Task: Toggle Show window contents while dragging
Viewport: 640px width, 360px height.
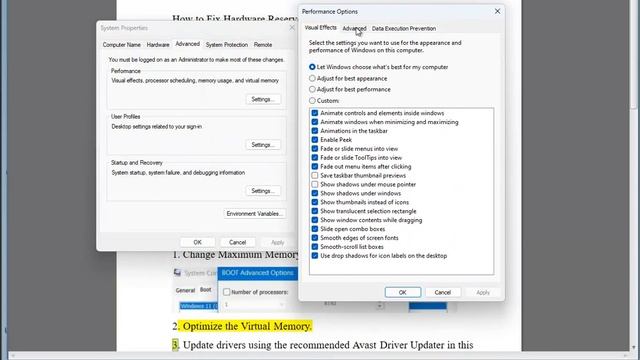Action: 315,220
